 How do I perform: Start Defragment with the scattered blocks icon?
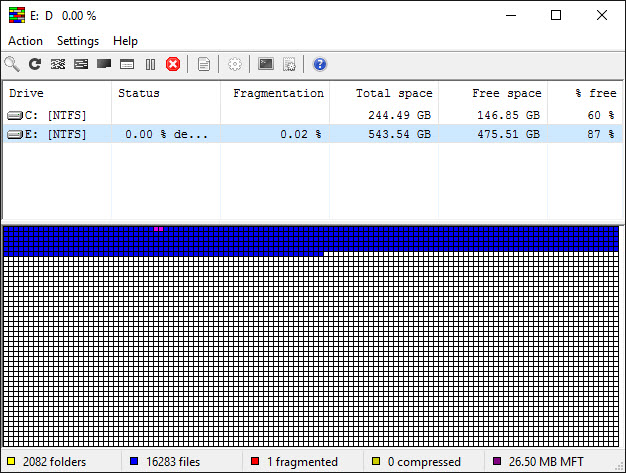[x=58, y=64]
